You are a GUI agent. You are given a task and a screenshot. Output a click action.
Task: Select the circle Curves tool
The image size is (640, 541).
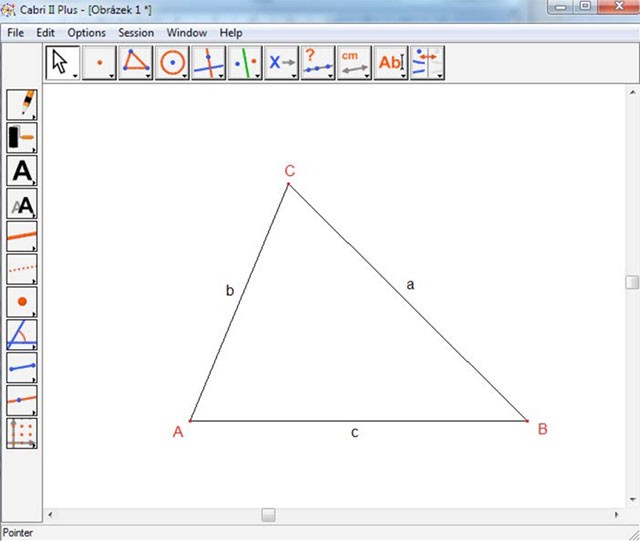172,63
